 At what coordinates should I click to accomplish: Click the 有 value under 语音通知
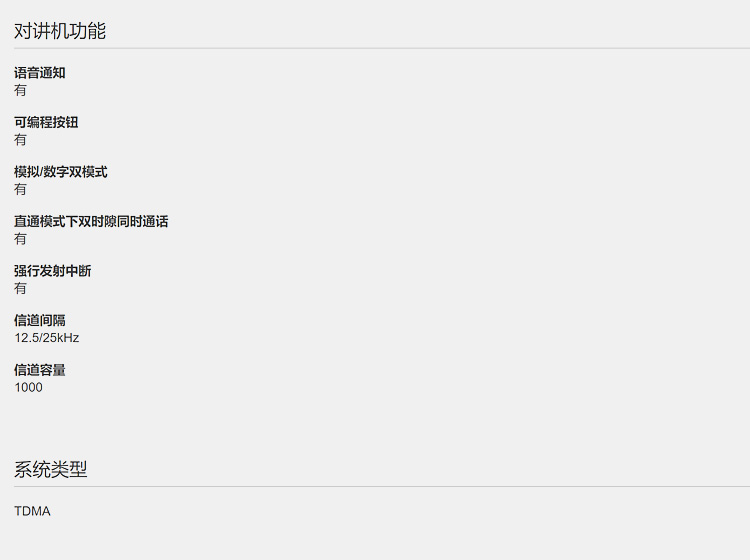click(x=20, y=90)
